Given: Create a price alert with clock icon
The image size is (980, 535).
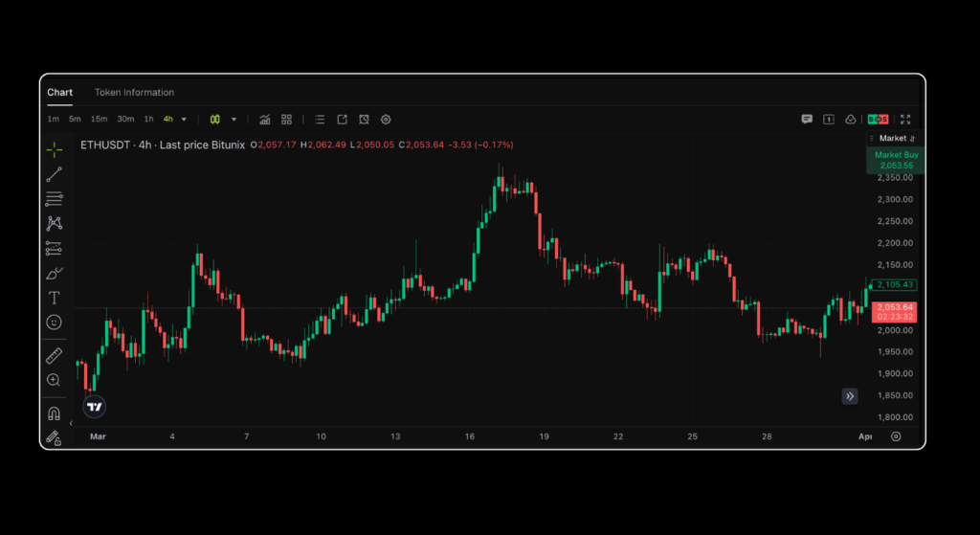Looking at the screenshot, I should pyautogui.click(x=364, y=120).
